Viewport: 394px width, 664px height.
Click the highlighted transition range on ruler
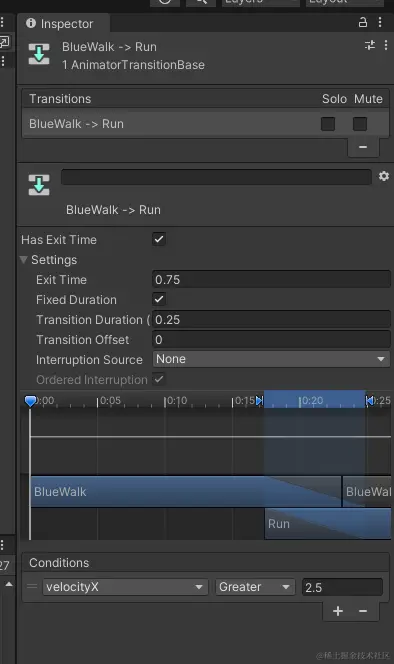tap(314, 399)
